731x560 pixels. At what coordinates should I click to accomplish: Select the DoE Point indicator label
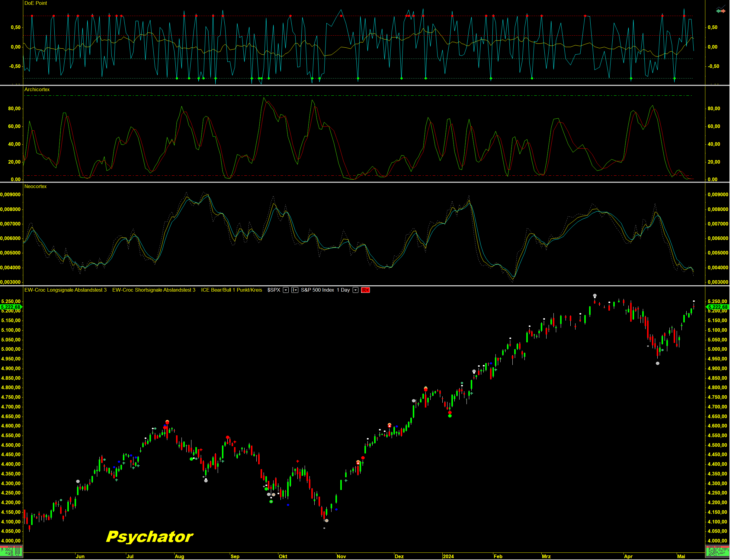pos(36,3)
